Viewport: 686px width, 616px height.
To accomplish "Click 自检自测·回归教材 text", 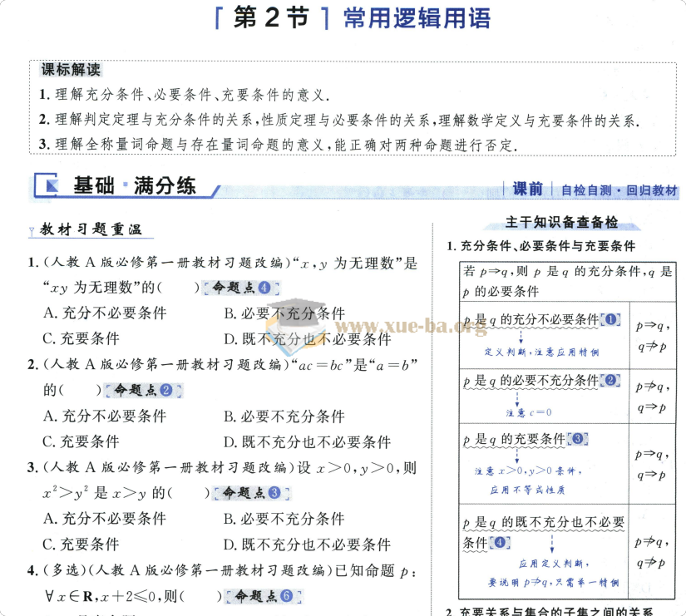I will (x=619, y=190).
